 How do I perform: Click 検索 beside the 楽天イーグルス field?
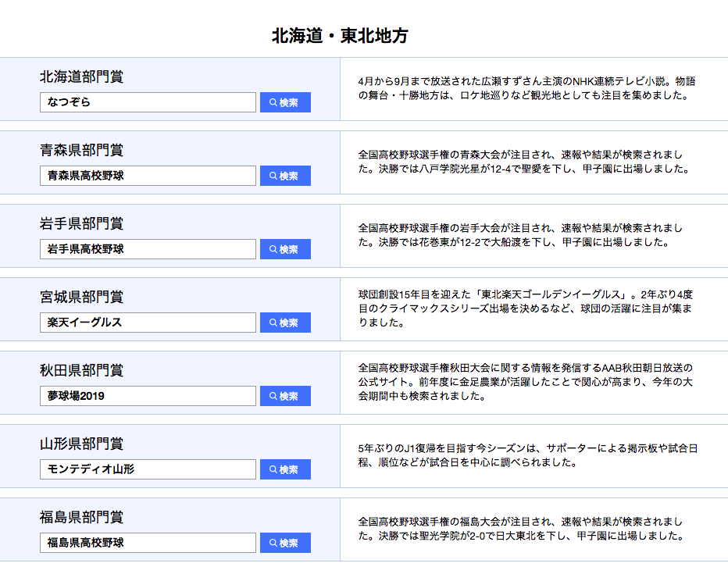pos(285,323)
